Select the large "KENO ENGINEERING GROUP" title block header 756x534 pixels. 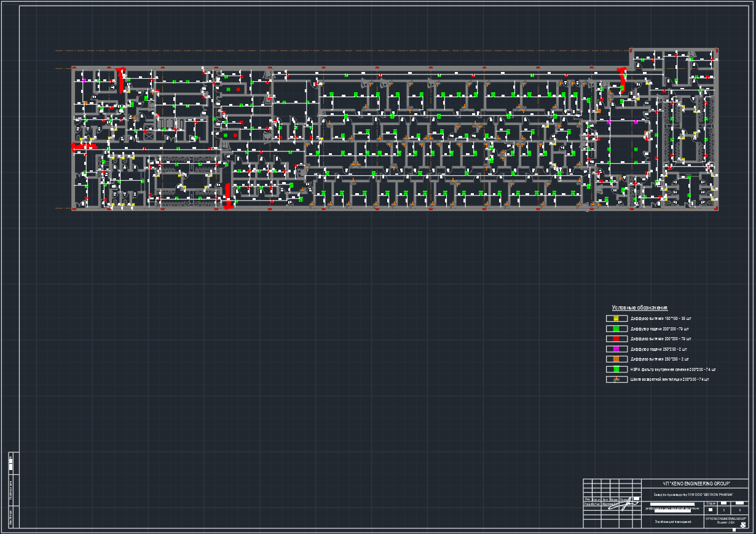tap(695, 484)
